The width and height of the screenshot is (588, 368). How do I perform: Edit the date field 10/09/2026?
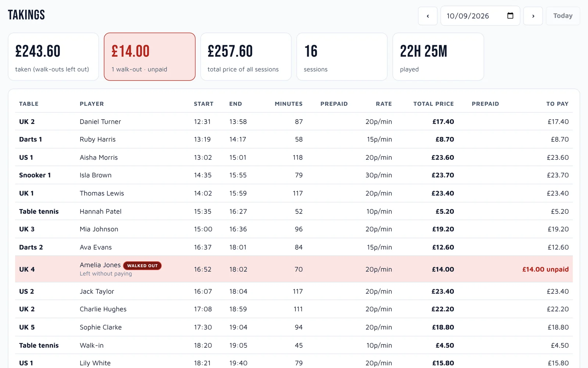(x=480, y=16)
